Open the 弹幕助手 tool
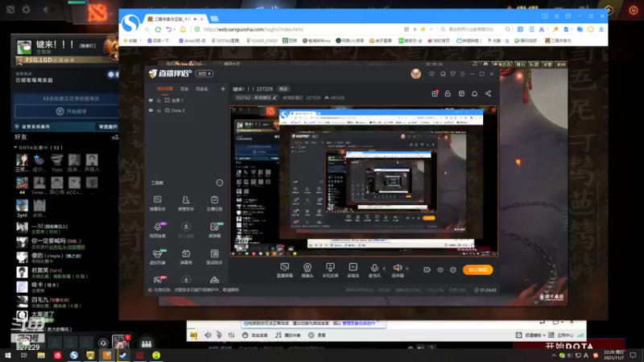Screen dimensions: 644x362 pyautogui.click(x=157, y=204)
